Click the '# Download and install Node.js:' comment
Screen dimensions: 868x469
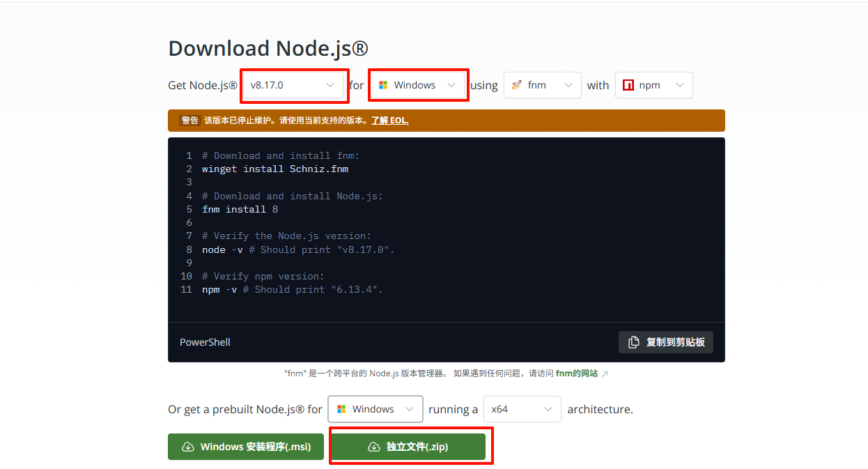(293, 196)
